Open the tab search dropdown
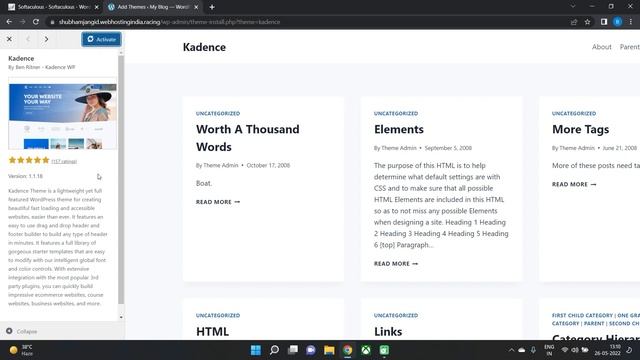The height and width of the screenshot is (360, 640). (x=573, y=7)
